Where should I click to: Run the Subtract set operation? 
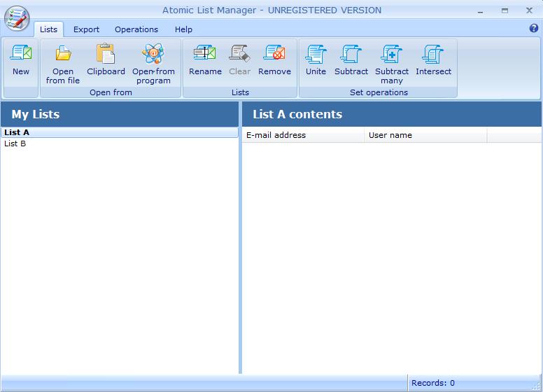pyautogui.click(x=351, y=60)
